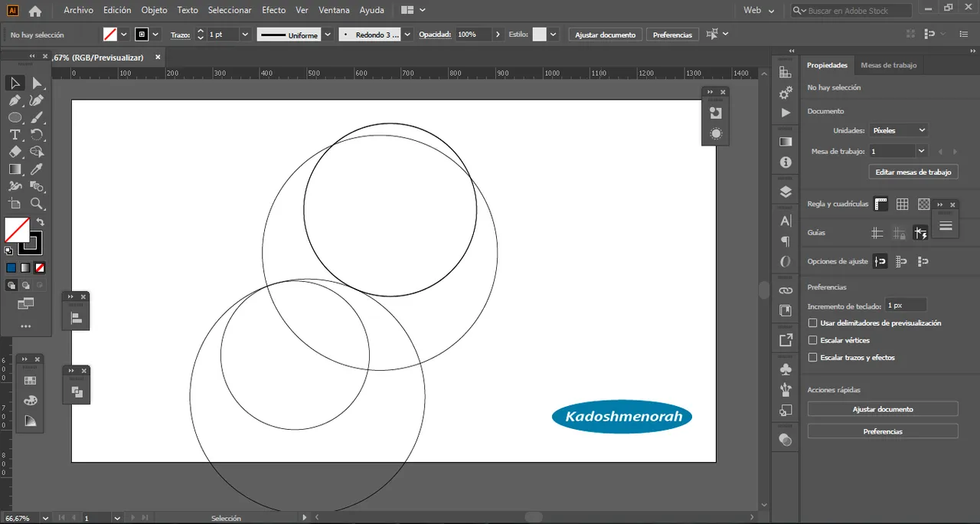This screenshot has width=980, height=524.
Task: Open stroke weight dropdown arrow
Action: tap(245, 34)
